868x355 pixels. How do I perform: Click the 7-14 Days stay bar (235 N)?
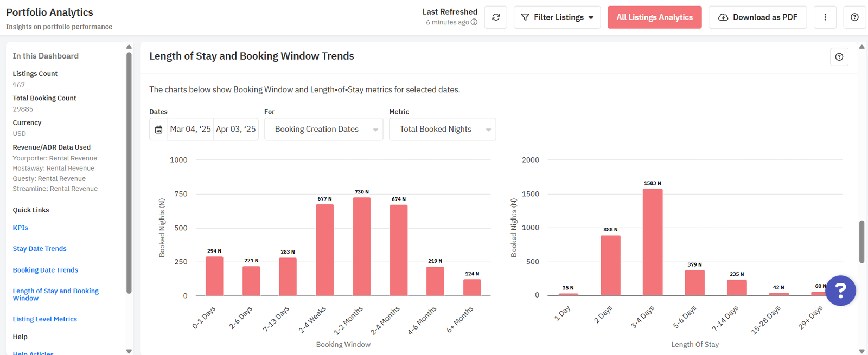[x=737, y=288]
